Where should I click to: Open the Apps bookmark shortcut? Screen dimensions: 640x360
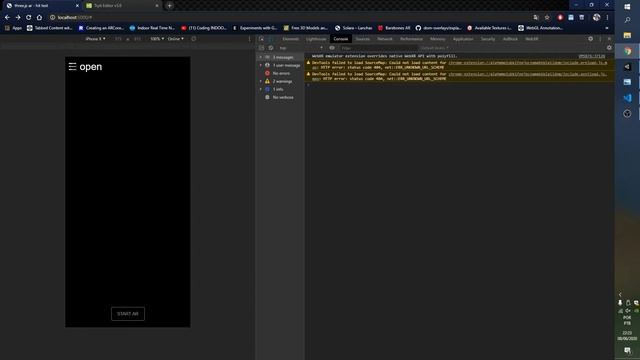(13, 28)
